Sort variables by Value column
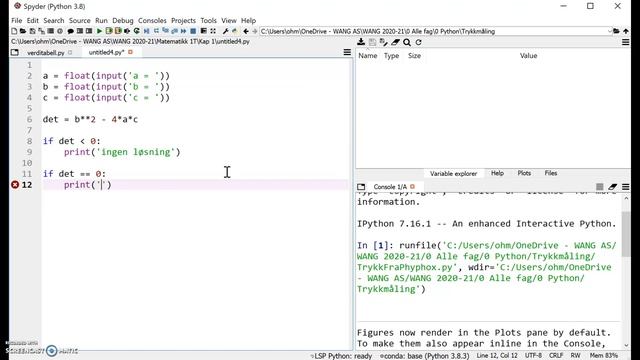This screenshot has width=640, height=360. (529, 56)
